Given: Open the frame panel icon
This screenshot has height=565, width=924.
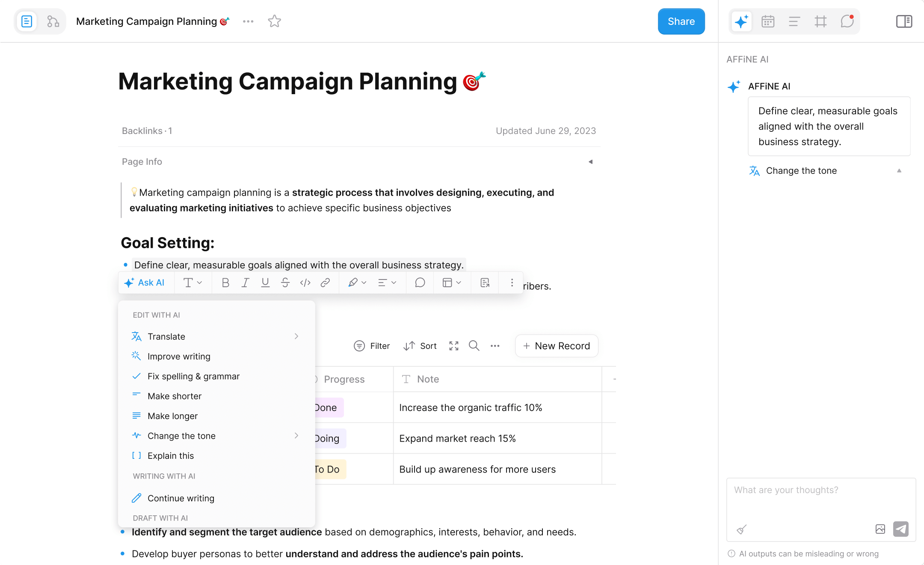Looking at the screenshot, I should click(820, 21).
